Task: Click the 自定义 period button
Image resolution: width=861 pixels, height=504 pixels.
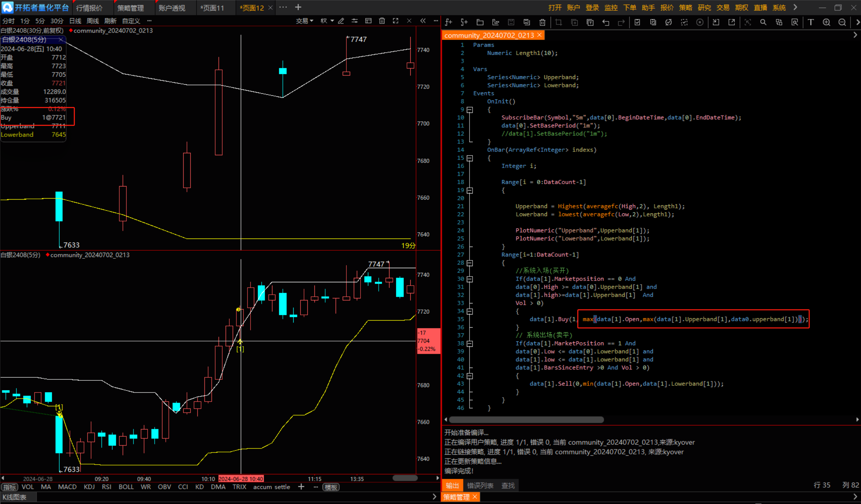Action: point(131,21)
